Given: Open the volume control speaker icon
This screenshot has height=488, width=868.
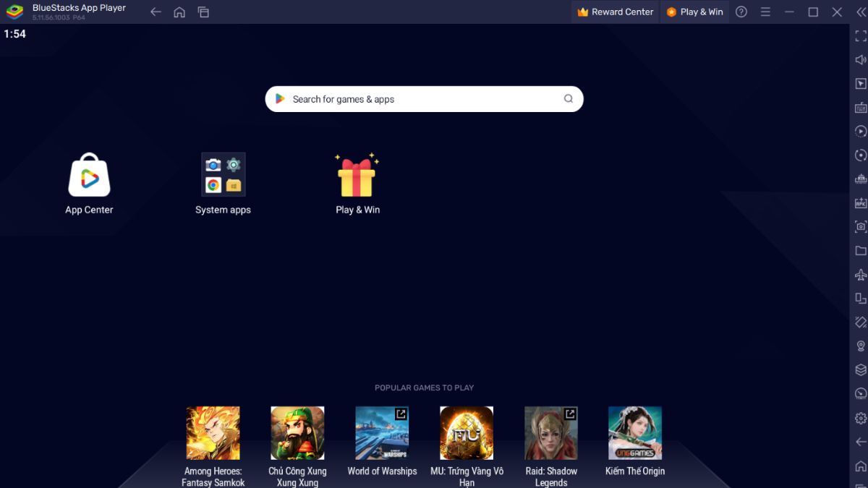Looking at the screenshot, I should [861, 60].
